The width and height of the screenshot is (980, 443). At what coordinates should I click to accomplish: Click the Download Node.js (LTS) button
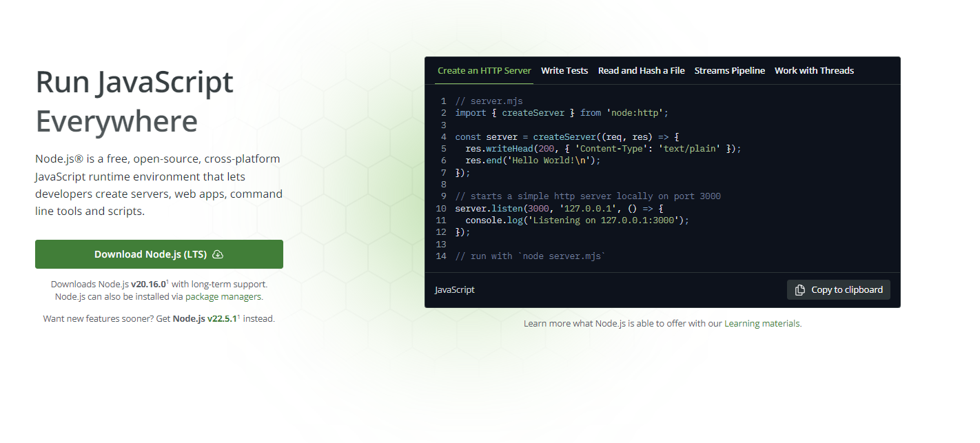pyautogui.click(x=159, y=254)
